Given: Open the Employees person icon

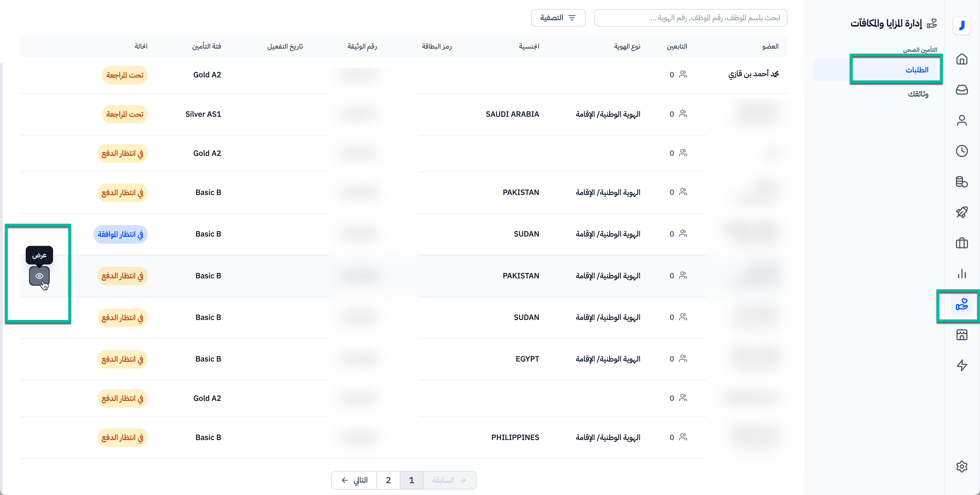Looking at the screenshot, I should [x=961, y=120].
